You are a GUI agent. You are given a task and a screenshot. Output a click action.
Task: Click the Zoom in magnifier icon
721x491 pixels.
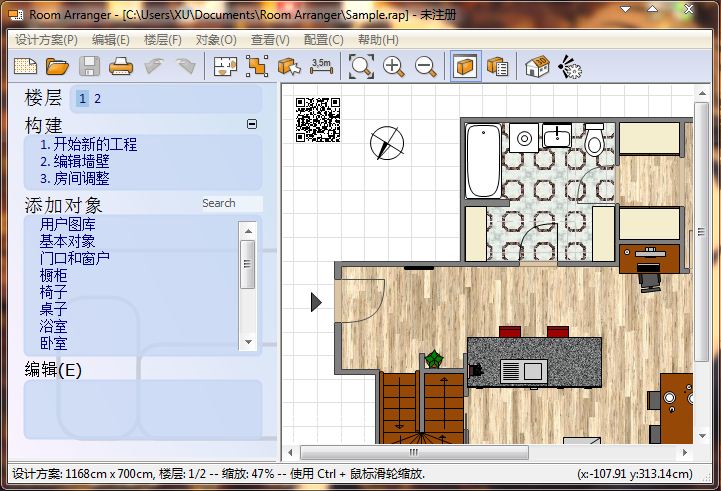coord(394,67)
